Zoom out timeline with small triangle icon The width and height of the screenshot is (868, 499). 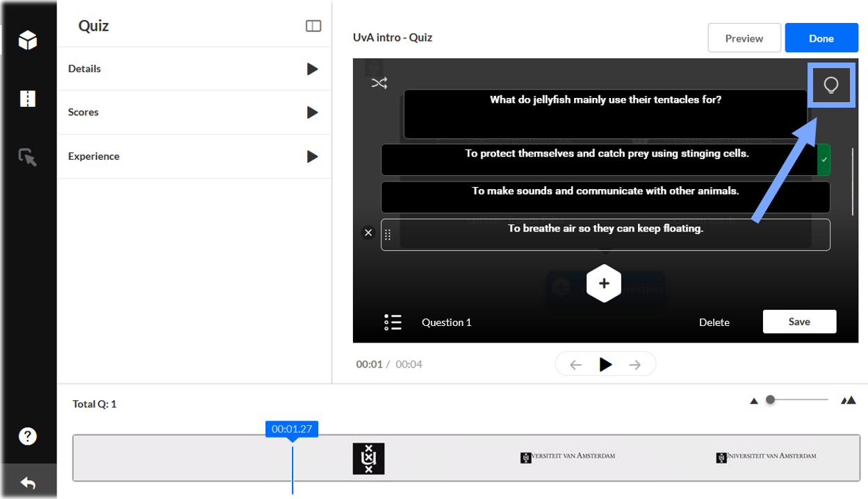(x=754, y=400)
